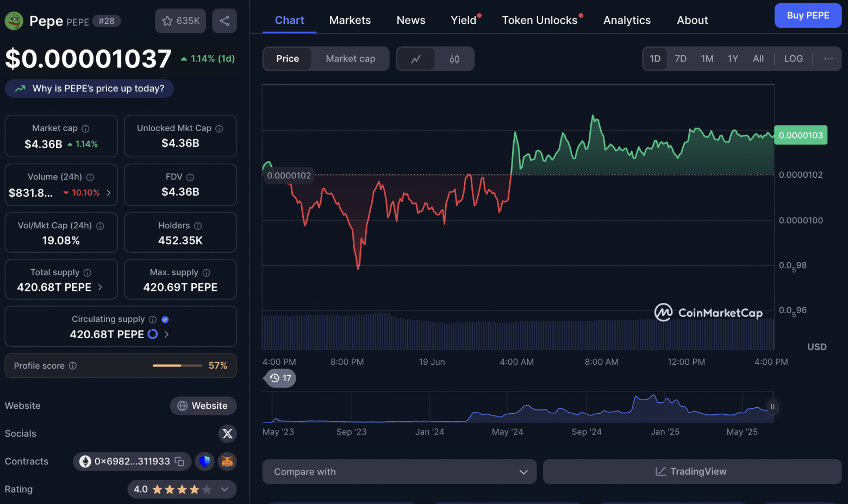Click Market cap info icon
Image resolution: width=848 pixels, height=504 pixels.
[85, 129]
